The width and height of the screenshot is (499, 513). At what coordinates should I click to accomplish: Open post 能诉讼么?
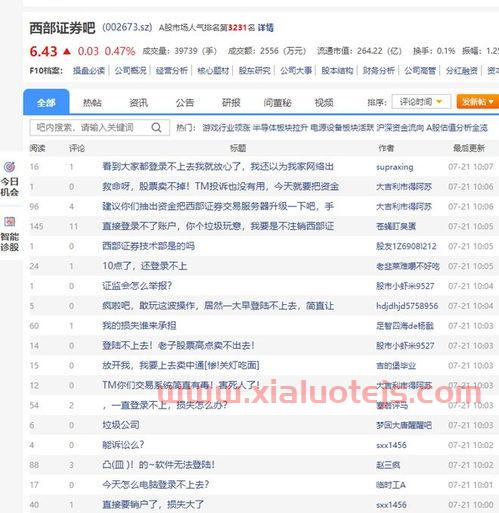(123, 445)
